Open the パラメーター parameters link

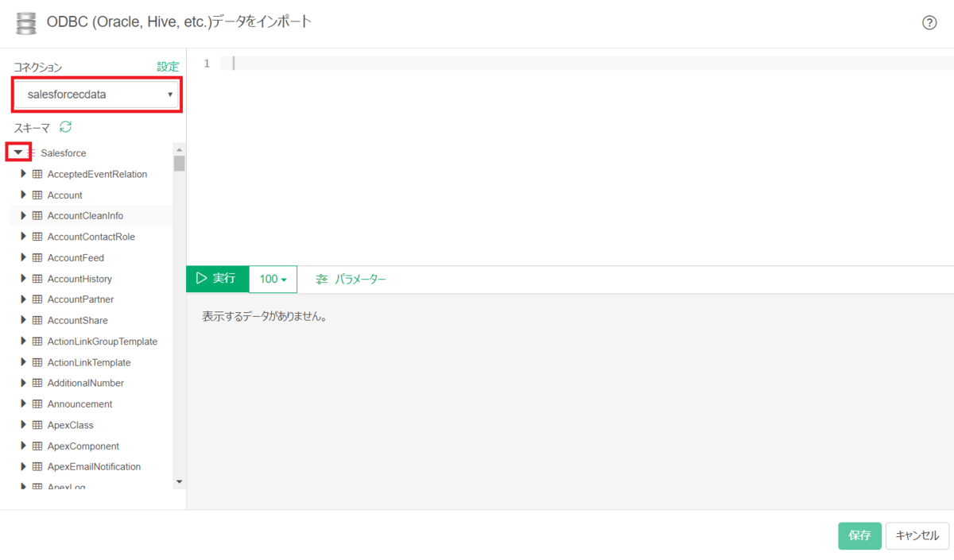pyautogui.click(x=360, y=279)
